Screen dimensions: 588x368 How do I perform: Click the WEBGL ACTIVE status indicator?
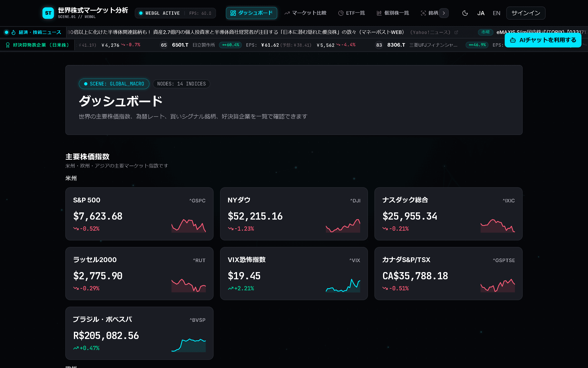tap(159, 13)
